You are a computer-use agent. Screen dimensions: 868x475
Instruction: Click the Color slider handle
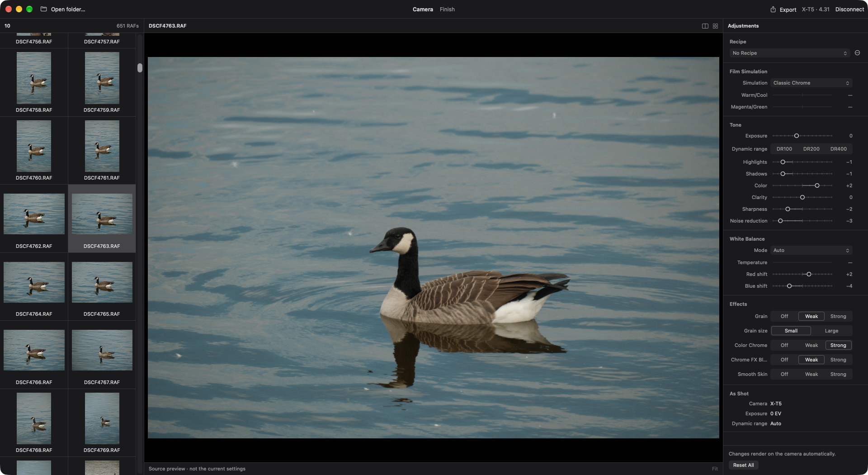click(x=817, y=185)
